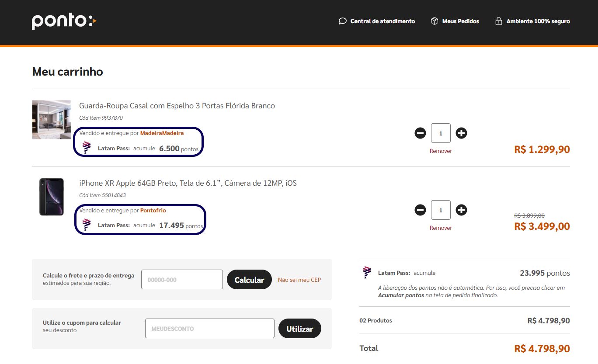Click the 02 Produtos label

375,321
